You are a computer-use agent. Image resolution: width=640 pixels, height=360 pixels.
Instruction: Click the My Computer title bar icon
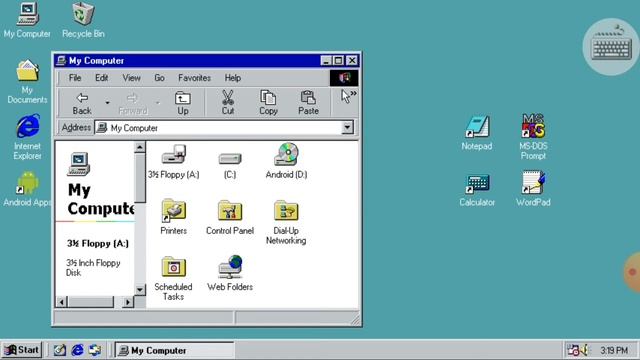[x=61, y=60]
